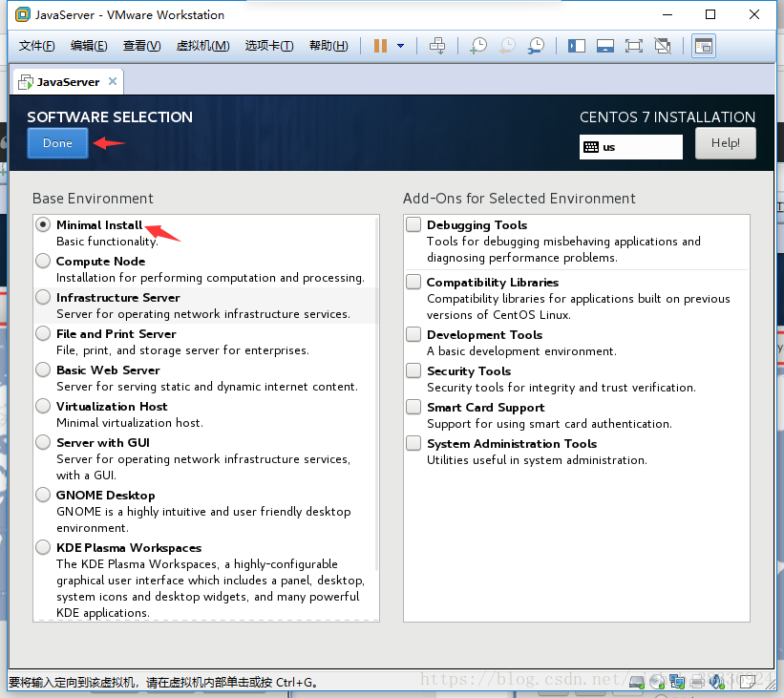Open the 虚拟机(M) menu

coord(202,46)
